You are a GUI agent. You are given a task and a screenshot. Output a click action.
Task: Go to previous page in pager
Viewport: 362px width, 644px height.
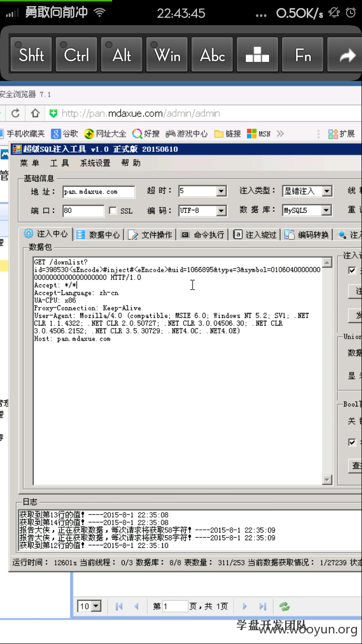click(x=136, y=606)
